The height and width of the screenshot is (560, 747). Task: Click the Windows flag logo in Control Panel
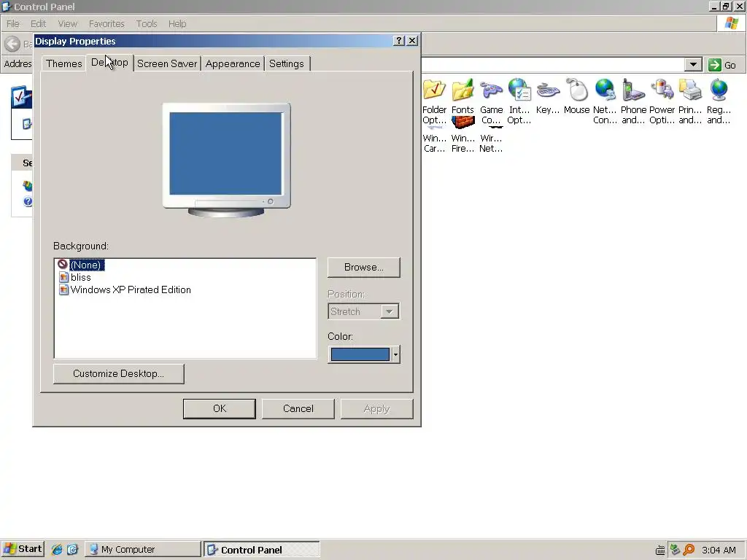pos(731,23)
